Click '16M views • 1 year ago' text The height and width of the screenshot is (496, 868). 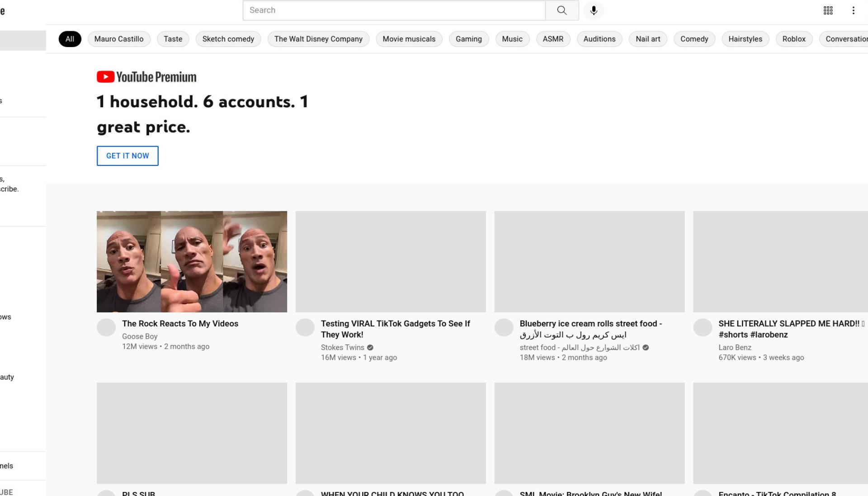click(359, 358)
